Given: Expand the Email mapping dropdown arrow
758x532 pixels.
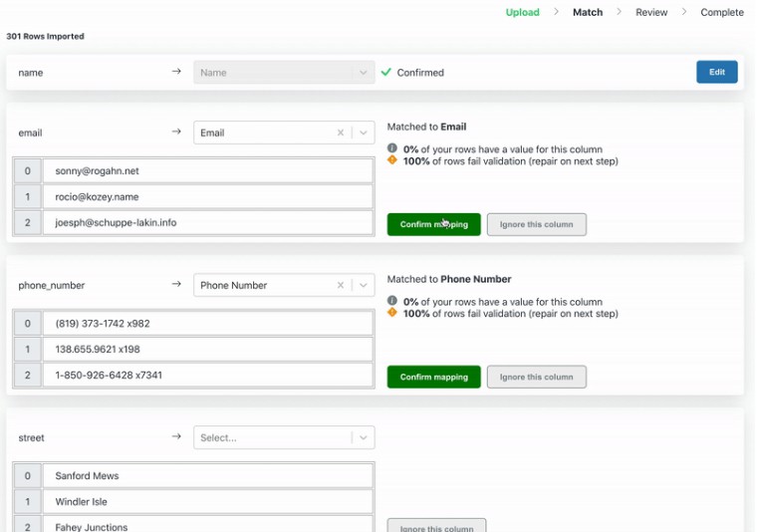Looking at the screenshot, I should tap(363, 133).
